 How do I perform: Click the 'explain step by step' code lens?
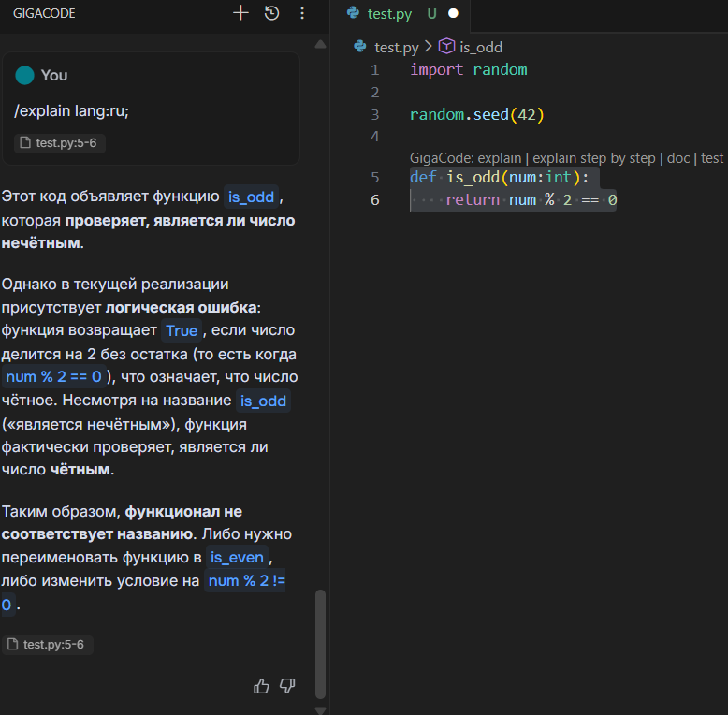point(593,158)
